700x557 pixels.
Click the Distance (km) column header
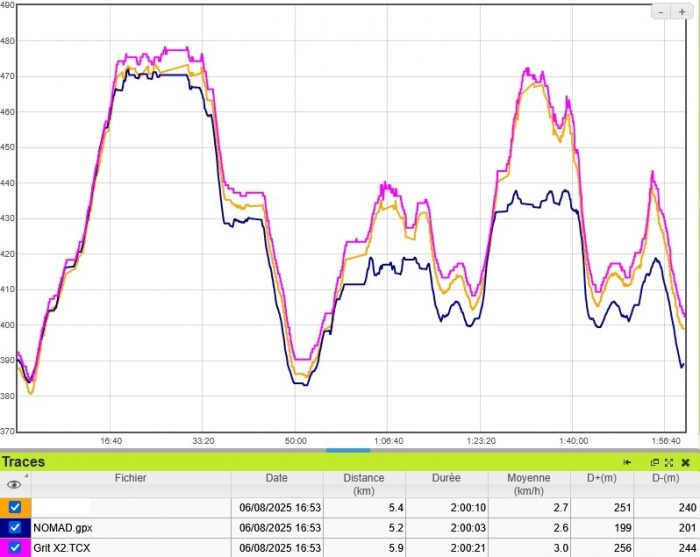point(363,484)
